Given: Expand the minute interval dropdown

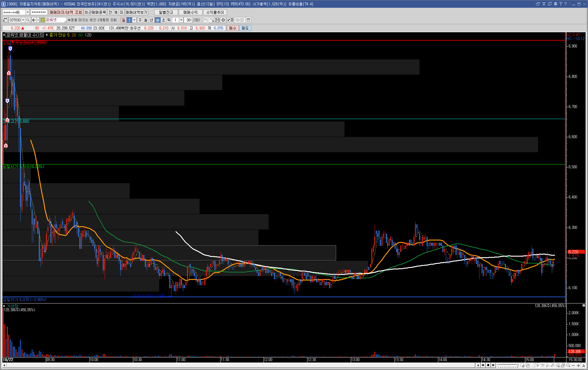Looking at the screenshot, I should click(x=181, y=20).
